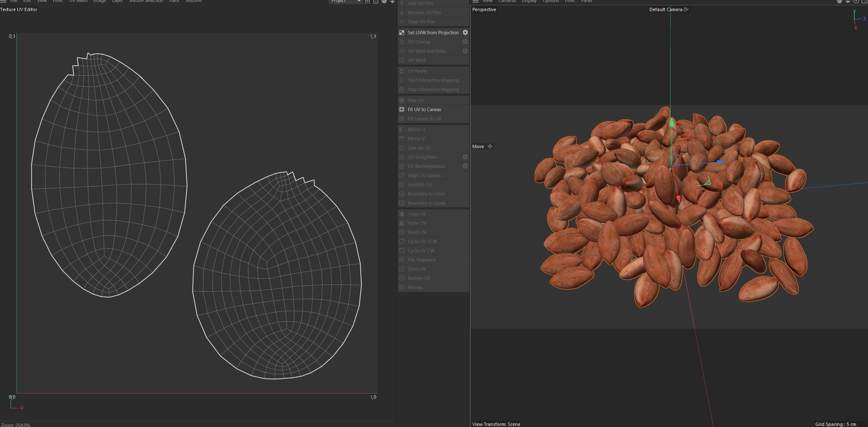Click the Cycle UV CCW rotate icon
The image size is (868, 427).
pos(402,241)
